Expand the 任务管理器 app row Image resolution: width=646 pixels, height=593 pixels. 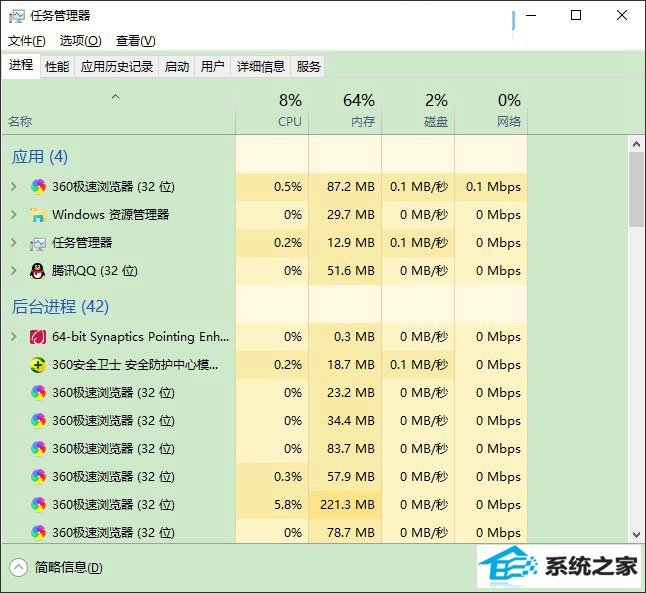pos(14,243)
